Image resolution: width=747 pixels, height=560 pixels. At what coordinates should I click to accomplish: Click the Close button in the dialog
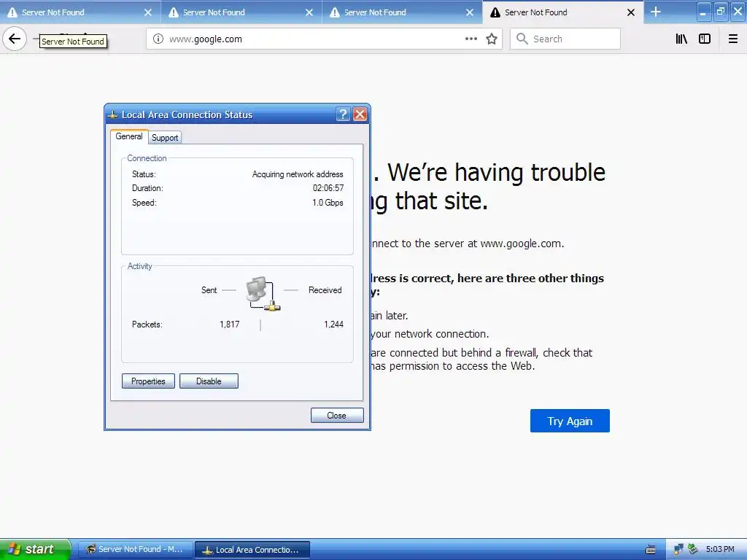tap(337, 415)
